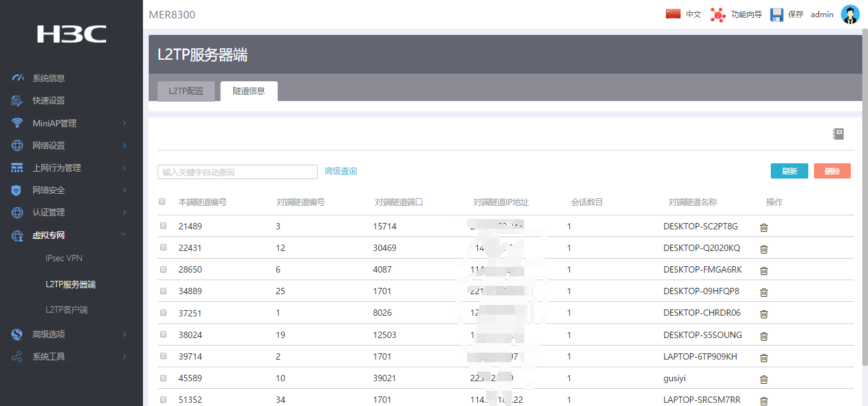Screen dimensions: 868x406
Task: Expand the MiniAP管理 menu arrow
Action: coord(124,123)
